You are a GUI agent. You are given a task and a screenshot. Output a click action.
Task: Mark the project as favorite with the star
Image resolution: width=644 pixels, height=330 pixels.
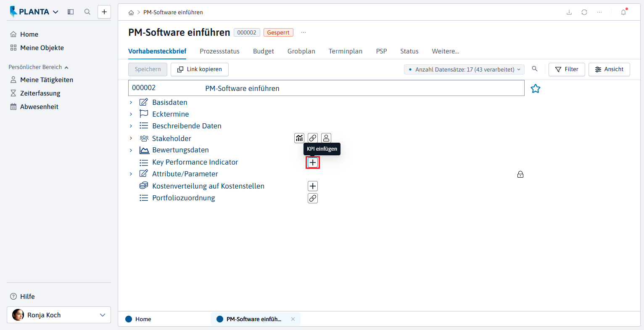tap(535, 88)
